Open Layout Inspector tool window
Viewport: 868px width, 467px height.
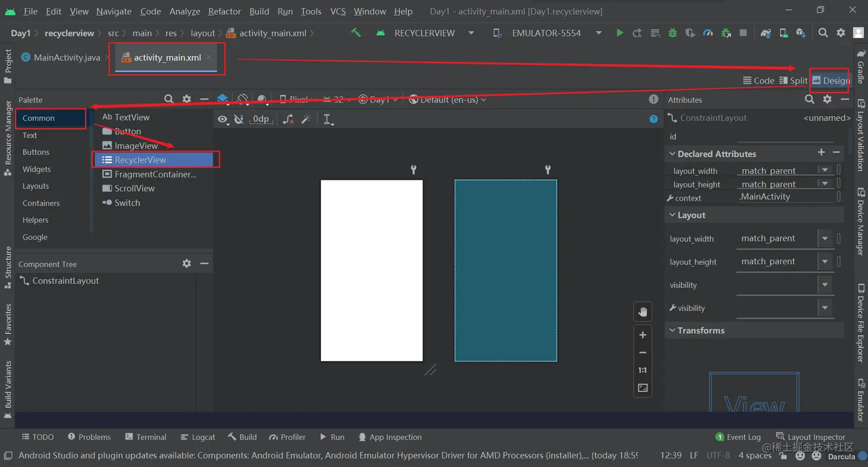click(x=811, y=437)
